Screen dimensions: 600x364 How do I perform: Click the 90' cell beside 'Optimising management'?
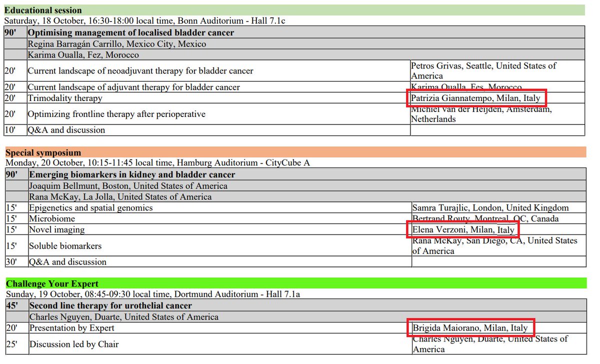pyautogui.click(x=15, y=33)
